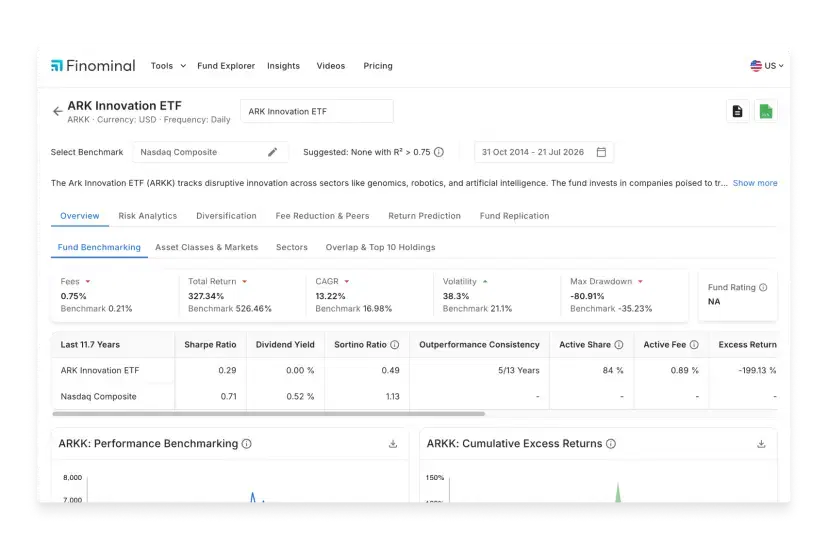Click the Total Return red arrow indicator
This screenshot has height=546, width=828.
(x=244, y=281)
